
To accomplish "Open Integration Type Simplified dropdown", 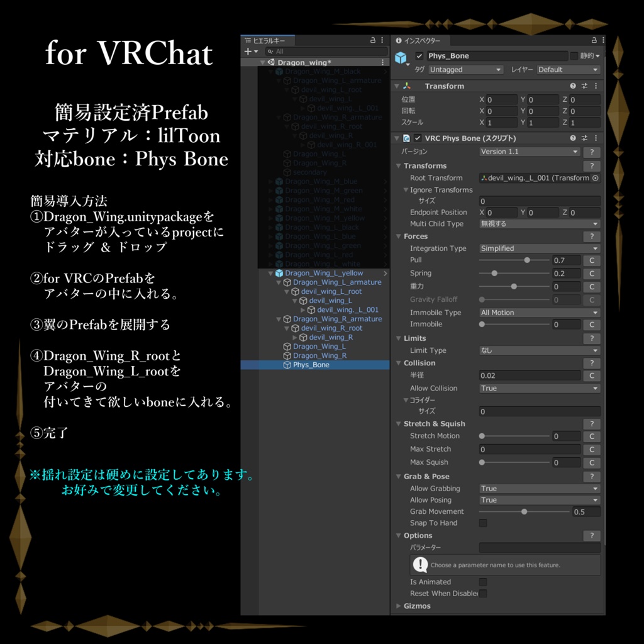I will pos(540,248).
